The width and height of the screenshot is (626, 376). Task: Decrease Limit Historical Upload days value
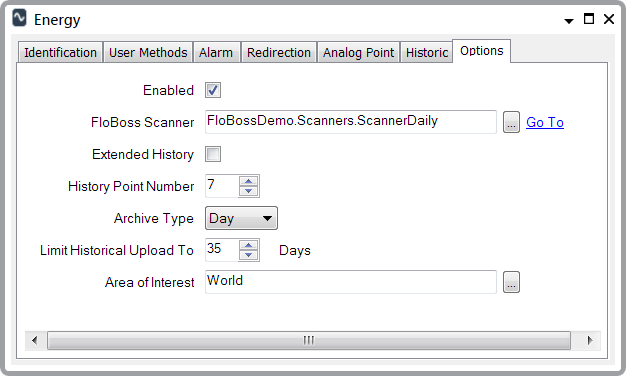(249, 255)
